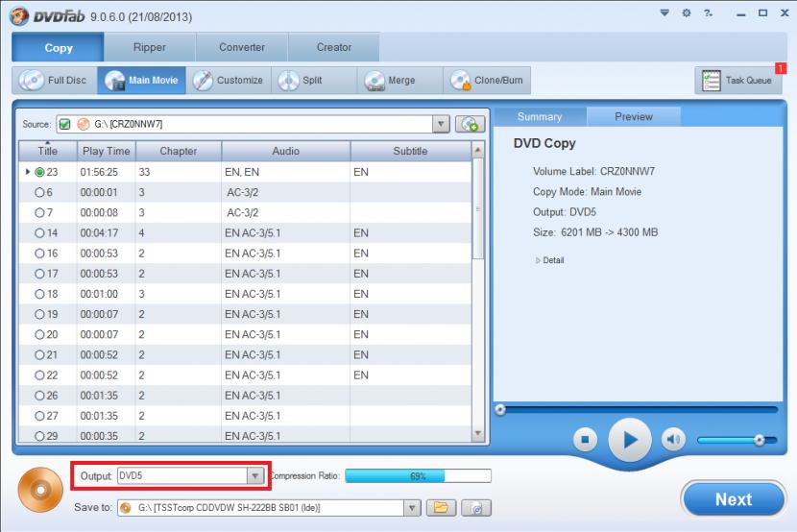Image resolution: width=797 pixels, height=532 pixels.
Task: Select the title 6 radio button
Action: [x=40, y=192]
